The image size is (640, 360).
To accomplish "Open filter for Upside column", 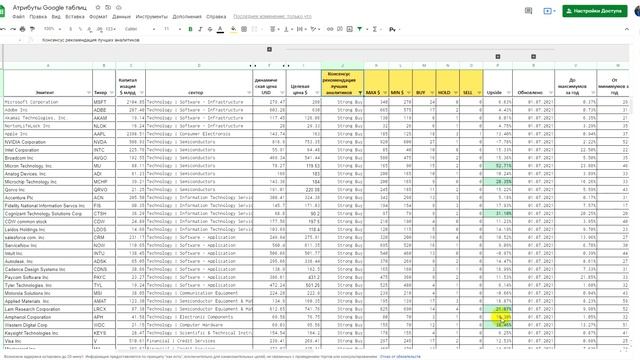I will point(509,93).
